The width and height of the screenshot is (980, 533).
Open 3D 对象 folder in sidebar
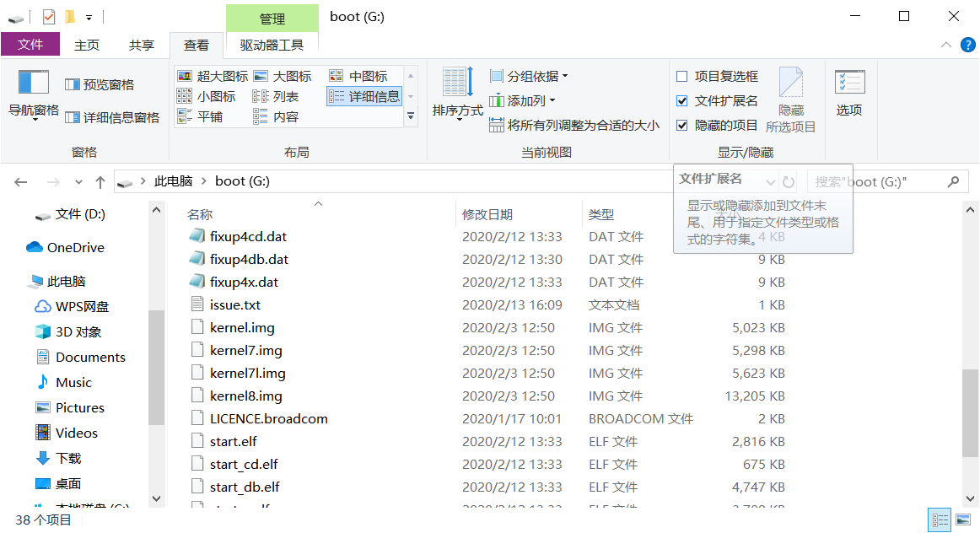pos(68,331)
